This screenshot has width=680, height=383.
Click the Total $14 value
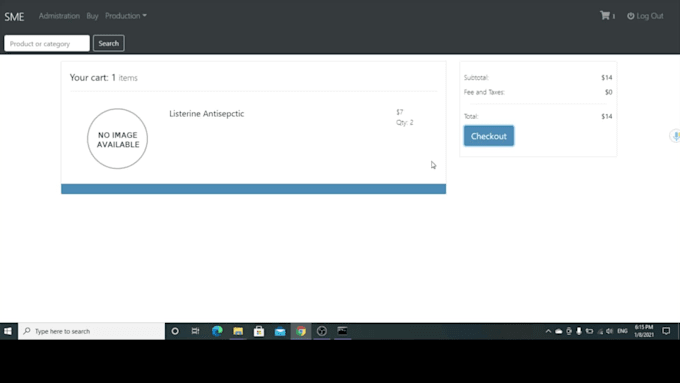[607, 116]
